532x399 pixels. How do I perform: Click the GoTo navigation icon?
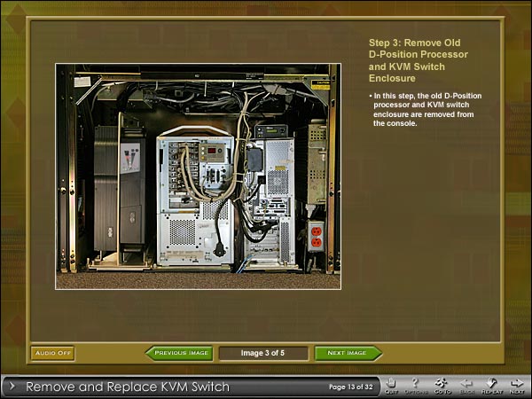click(x=440, y=385)
